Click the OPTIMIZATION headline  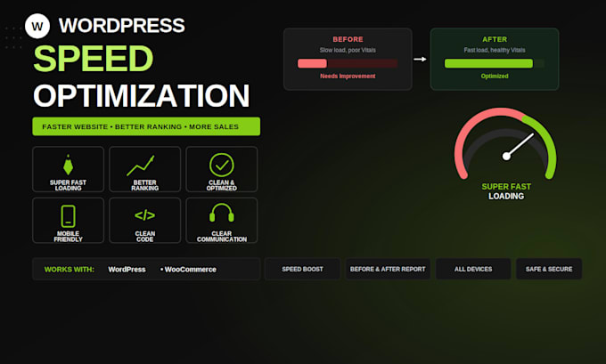pyautogui.click(x=142, y=96)
